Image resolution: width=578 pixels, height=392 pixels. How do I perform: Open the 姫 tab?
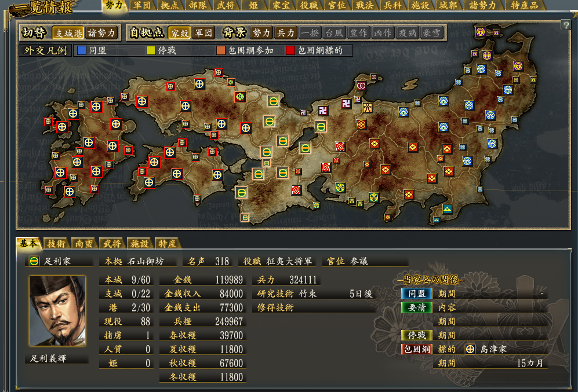point(253,5)
